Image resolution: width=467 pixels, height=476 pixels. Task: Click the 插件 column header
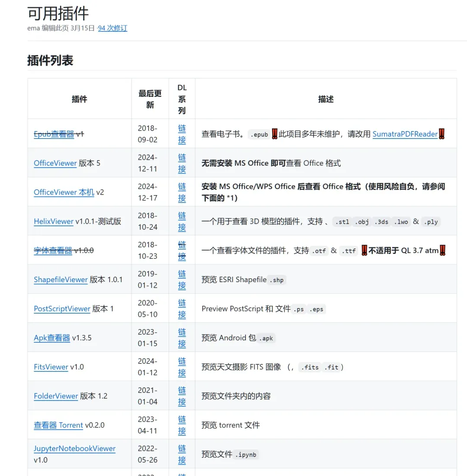tap(80, 99)
